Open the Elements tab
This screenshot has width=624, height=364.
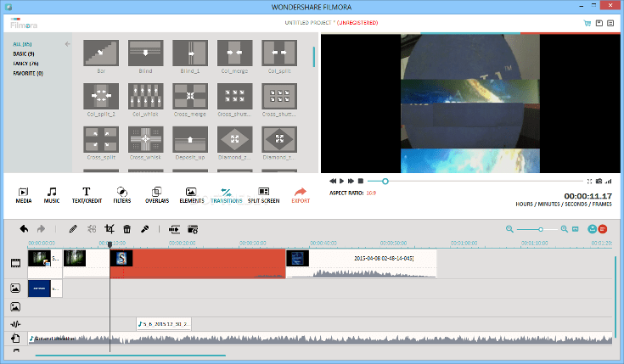pos(191,195)
